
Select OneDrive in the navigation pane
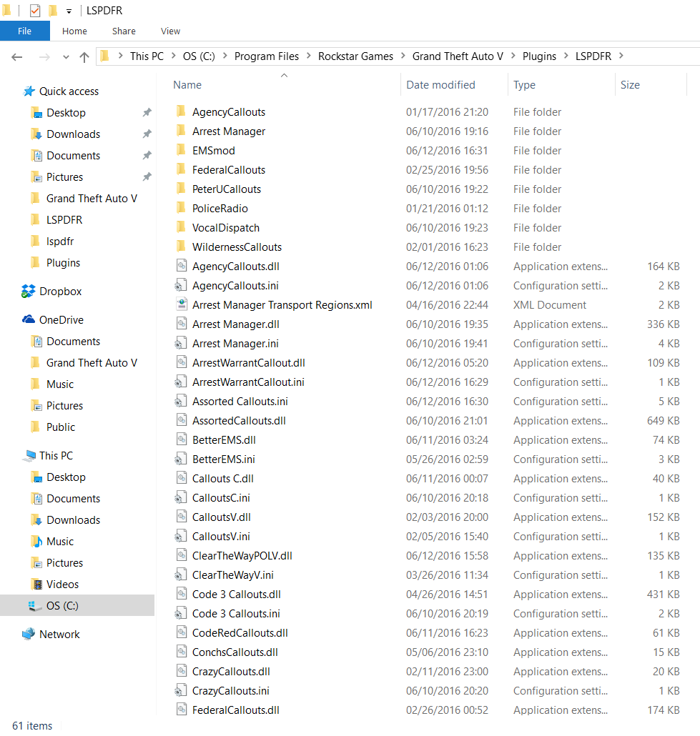tap(61, 320)
